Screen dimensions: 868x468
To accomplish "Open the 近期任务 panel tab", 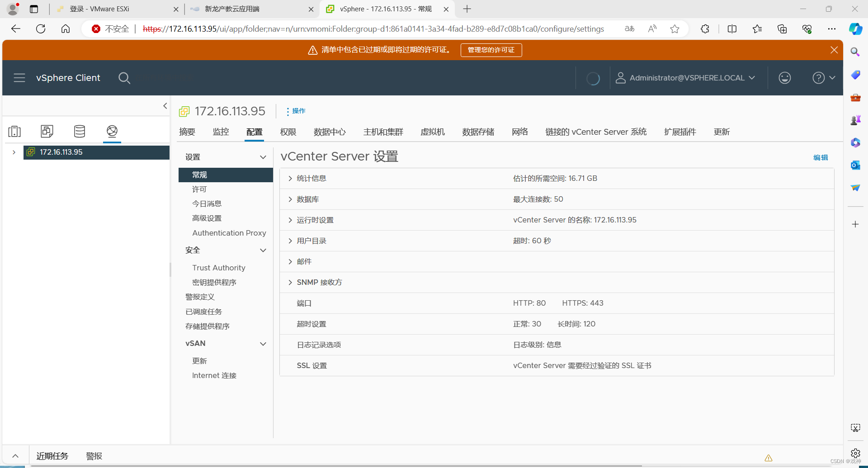I will click(52, 456).
